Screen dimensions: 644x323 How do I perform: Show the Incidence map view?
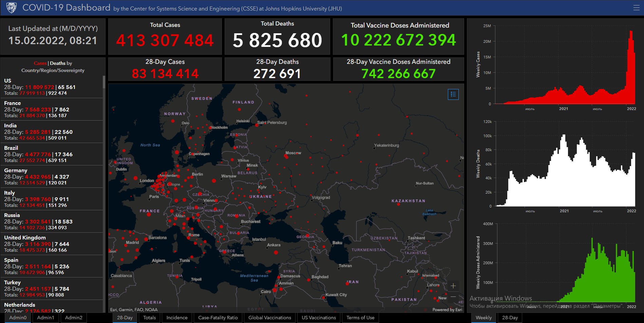click(x=177, y=318)
